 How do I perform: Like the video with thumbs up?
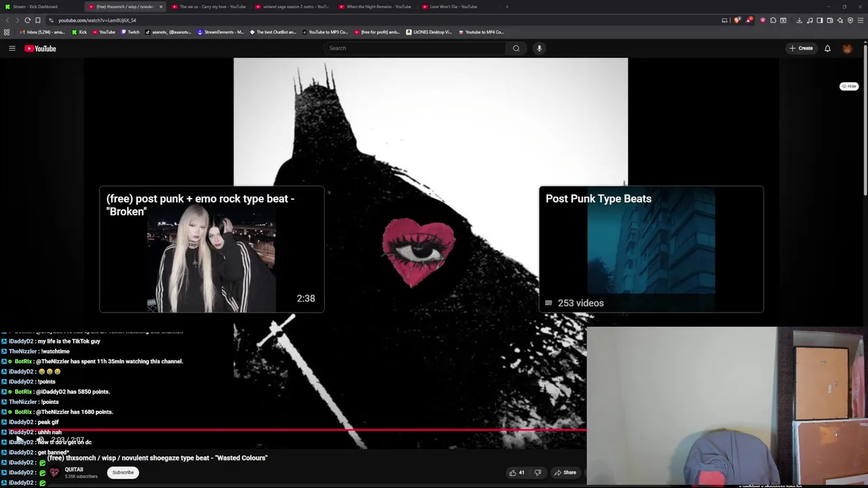point(517,472)
